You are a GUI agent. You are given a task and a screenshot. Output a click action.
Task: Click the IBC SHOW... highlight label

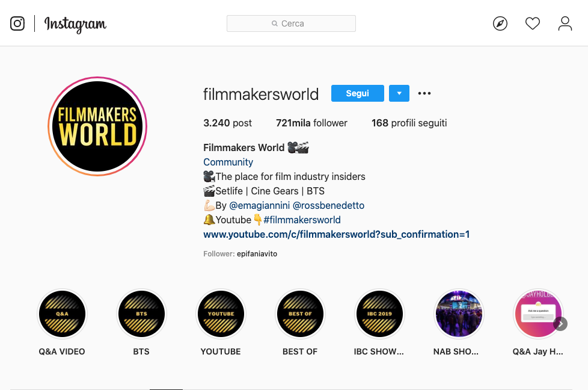(379, 351)
